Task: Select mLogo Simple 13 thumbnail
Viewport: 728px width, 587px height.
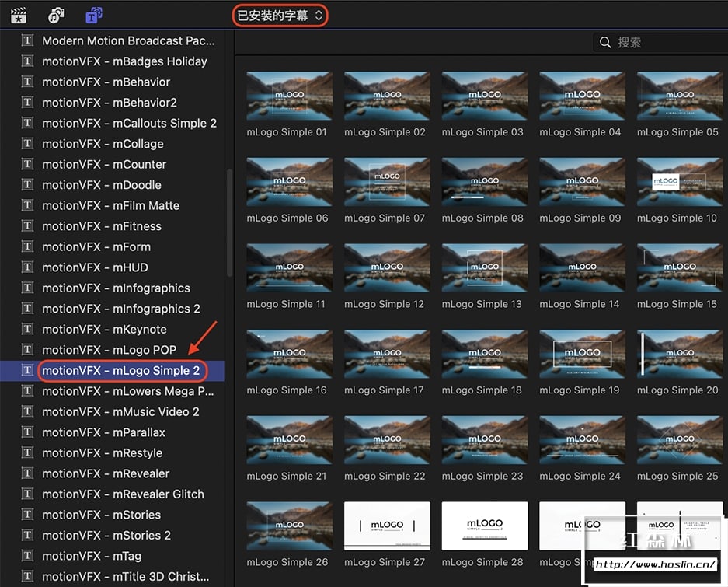Action: 484,267
